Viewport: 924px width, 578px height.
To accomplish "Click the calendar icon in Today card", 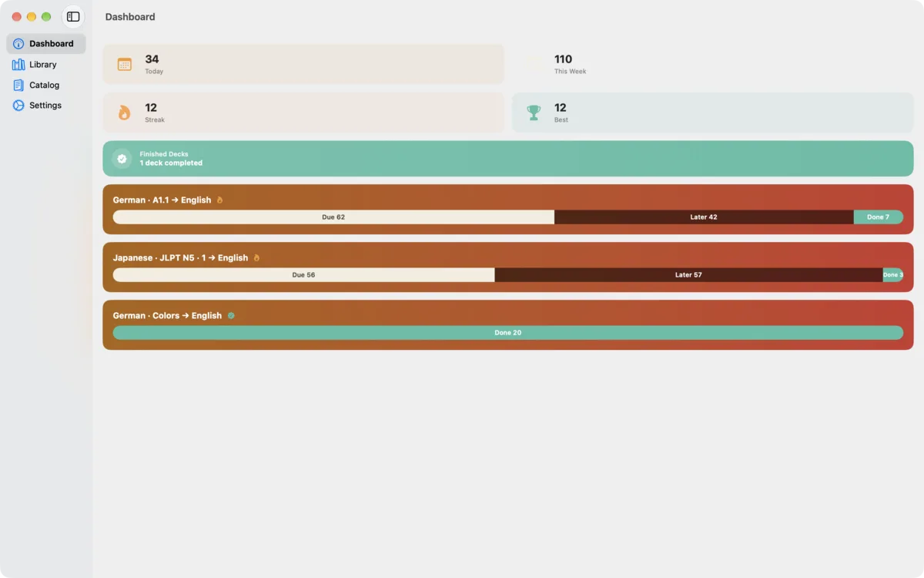I will (x=125, y=65).
